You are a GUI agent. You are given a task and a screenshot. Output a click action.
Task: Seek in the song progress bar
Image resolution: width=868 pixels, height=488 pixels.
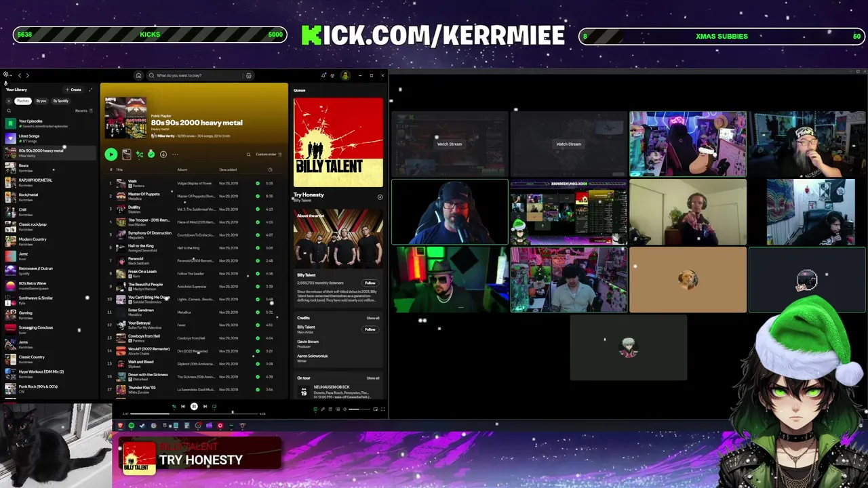pos(194,413)
